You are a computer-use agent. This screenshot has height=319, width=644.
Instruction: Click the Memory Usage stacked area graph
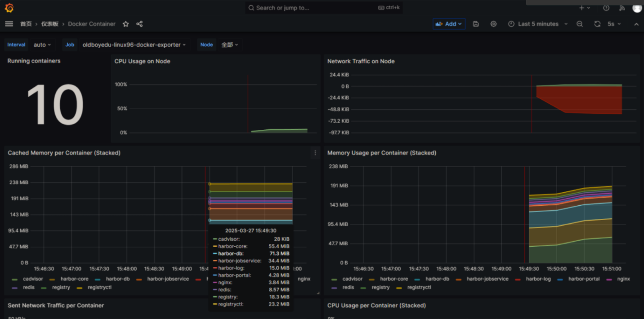point(571,224)
